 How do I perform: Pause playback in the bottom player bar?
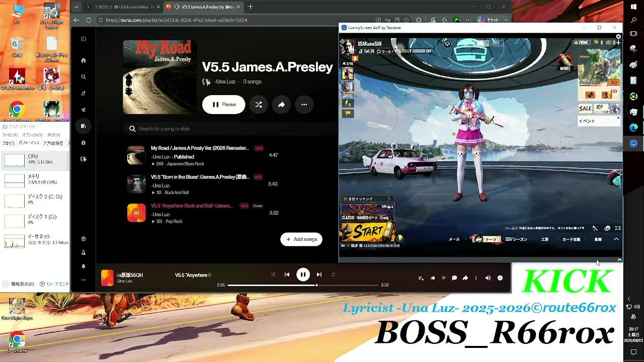point(303,275)
